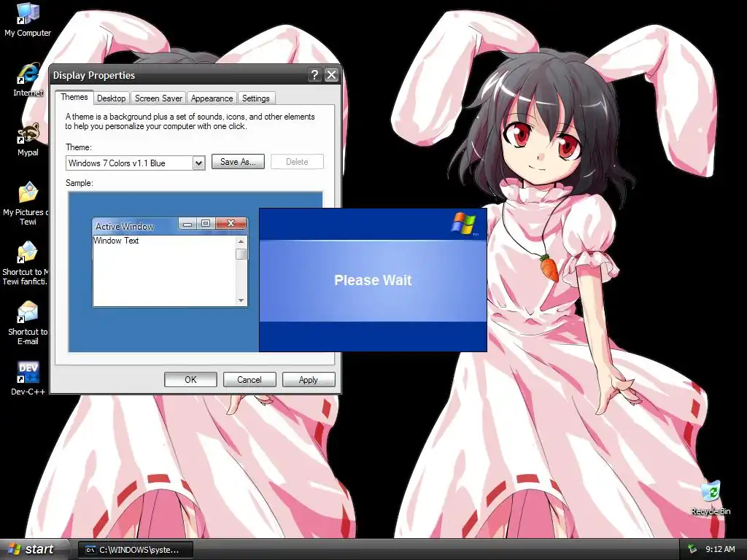The image size is (747, 560).
Task: Expand the Theme dropdown arrow
Action: point(198,163)
